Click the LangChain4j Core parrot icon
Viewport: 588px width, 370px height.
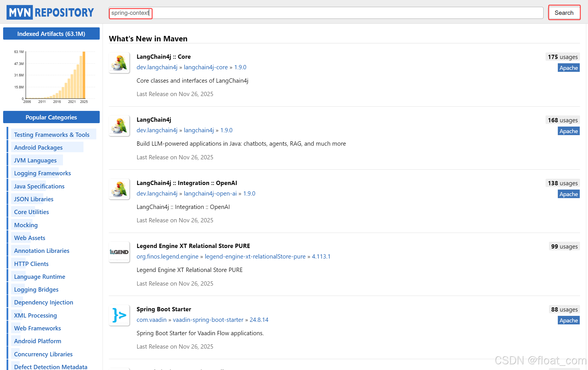click(x=119, y=63)
